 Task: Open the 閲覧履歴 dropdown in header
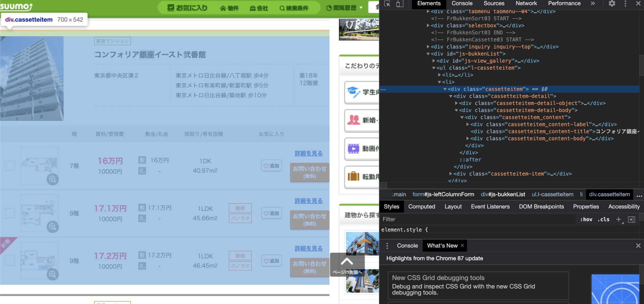point(344,8)
